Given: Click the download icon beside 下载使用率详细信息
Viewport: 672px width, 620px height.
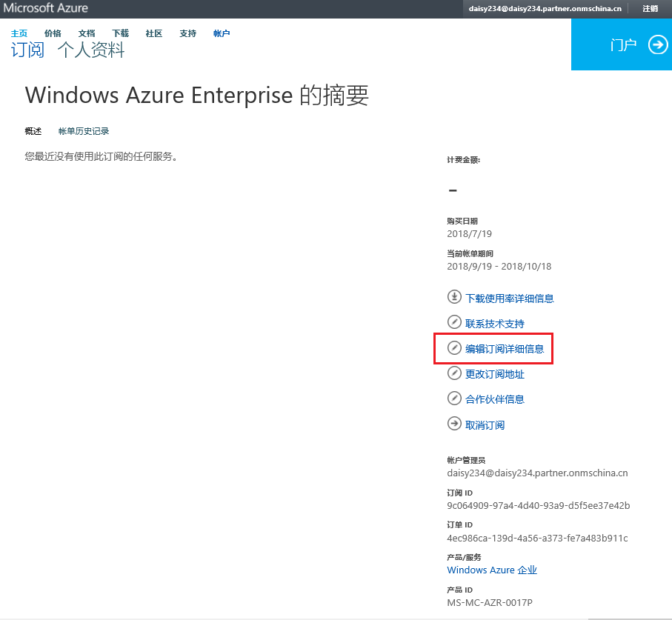Looking at the screenshot, I should [454, 298].
